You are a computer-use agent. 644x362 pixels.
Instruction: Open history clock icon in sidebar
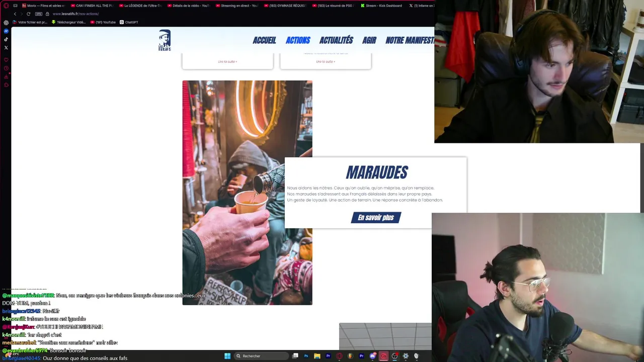(x=6, y=68)
